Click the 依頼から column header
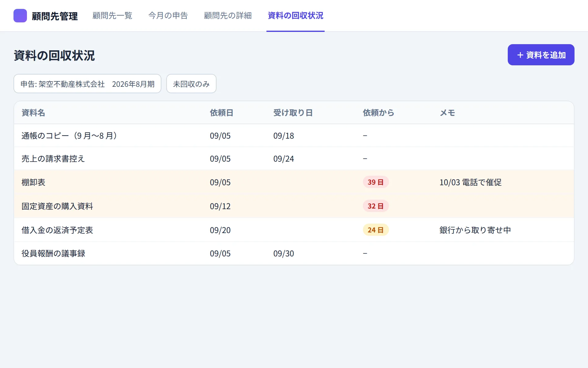This screenshot has height=368, width=588. point(379,113)
